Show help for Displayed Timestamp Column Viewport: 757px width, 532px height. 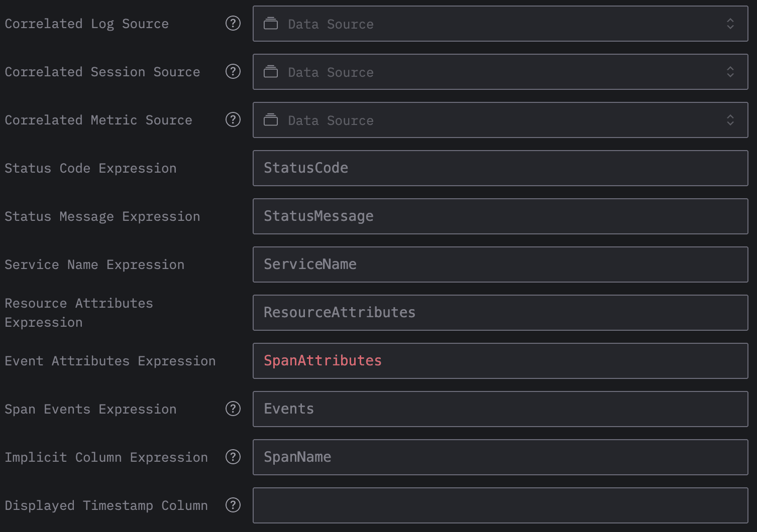pyautogui.click(x=233, y=505)
